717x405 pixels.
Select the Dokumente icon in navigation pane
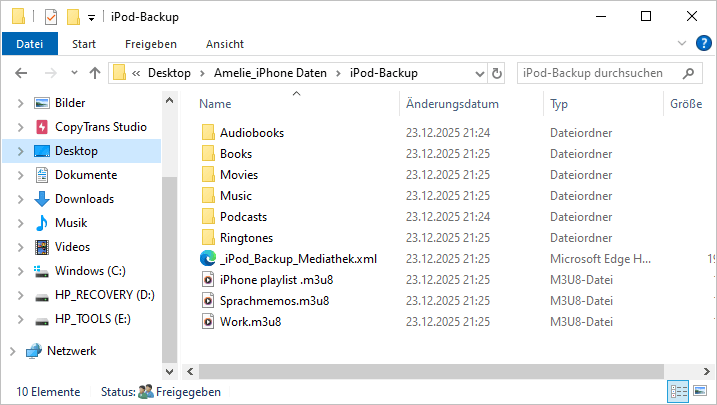click(x=42, y=175)
